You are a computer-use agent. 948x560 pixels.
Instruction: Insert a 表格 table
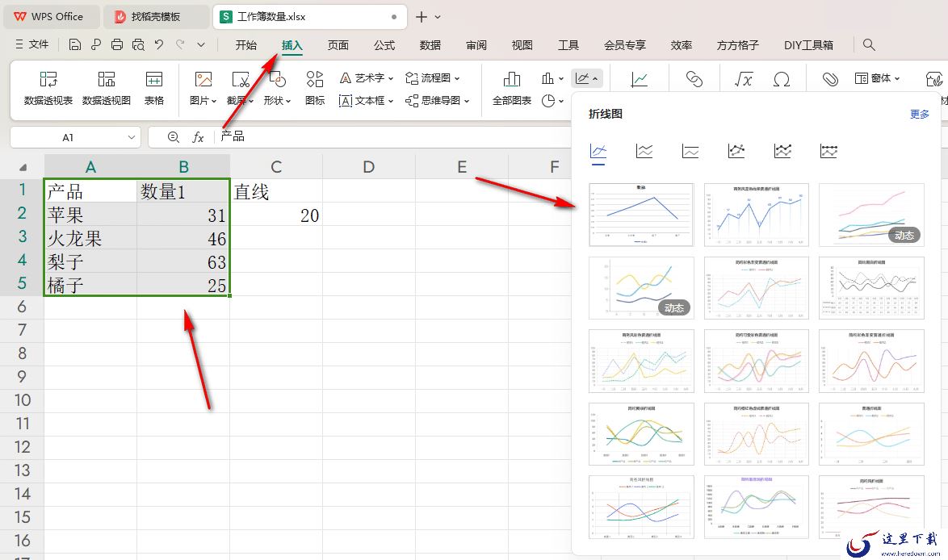click(x=154, y=88)
